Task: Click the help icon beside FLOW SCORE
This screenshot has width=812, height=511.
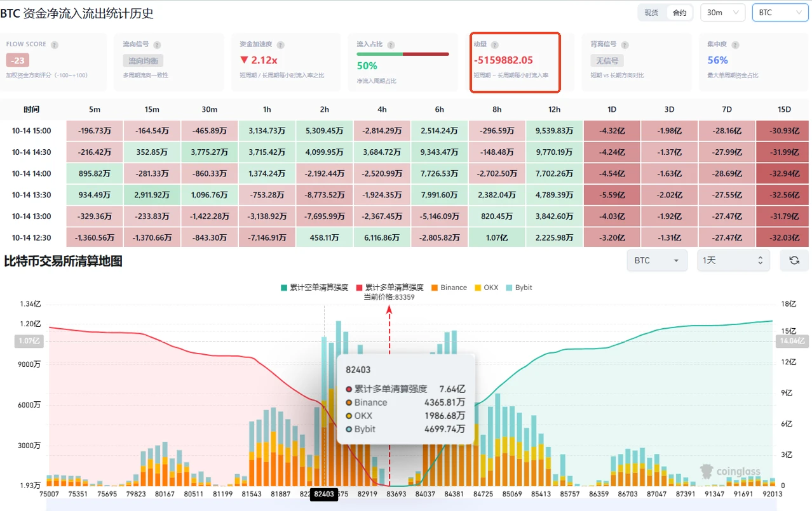Action: (55, 45)
